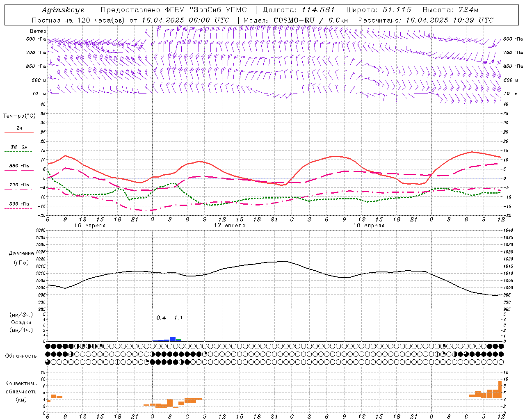Click the Высота: 724м value

coord(450,10)
